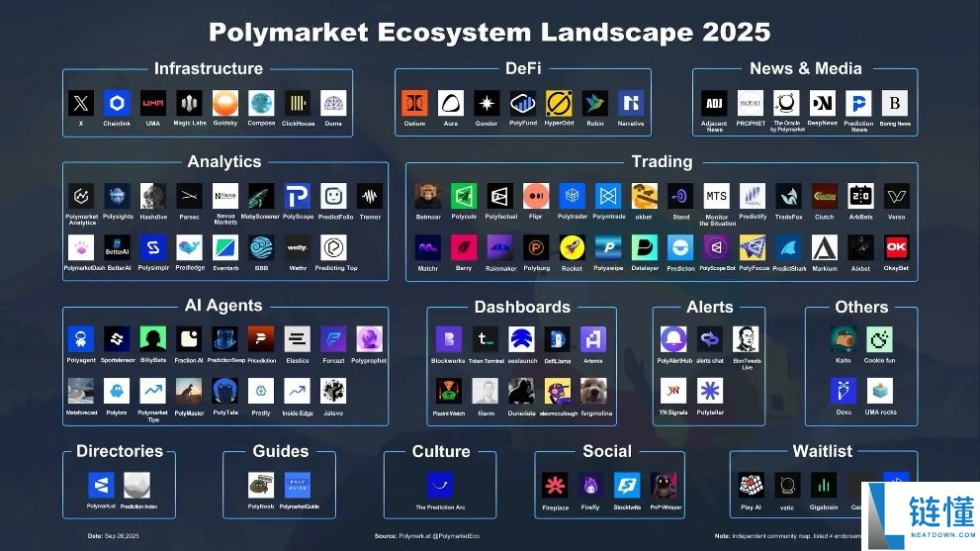Image resolution: width=980 pixels, height=551 pixels.
Task: Select the PredictFolio icon
Action: pyautogui.click(x=333, y=197)
